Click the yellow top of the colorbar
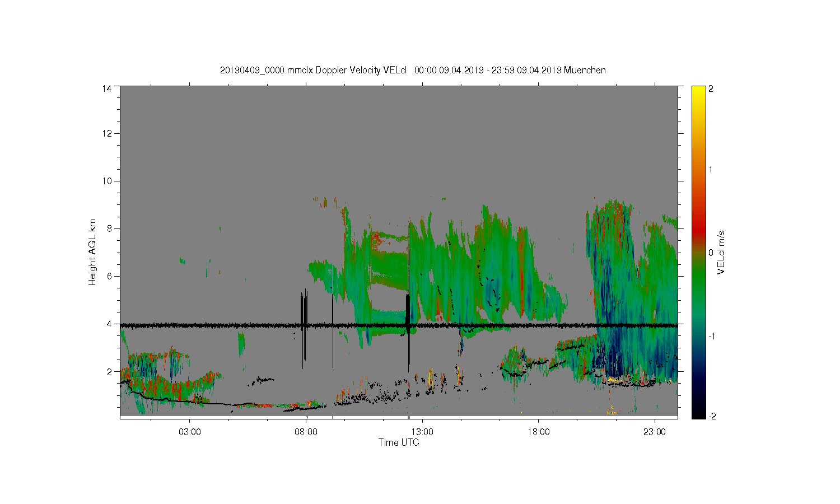The height and width of the screenshot is (504, 840). pos(698,91)
